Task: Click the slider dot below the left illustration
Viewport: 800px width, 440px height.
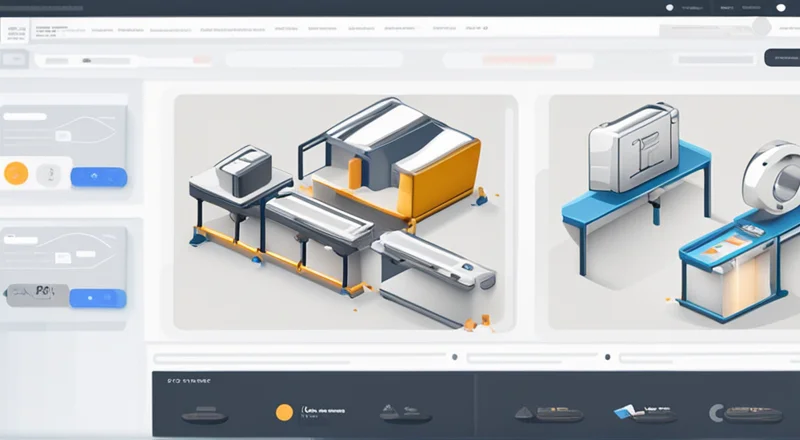Action: point(455,356)
